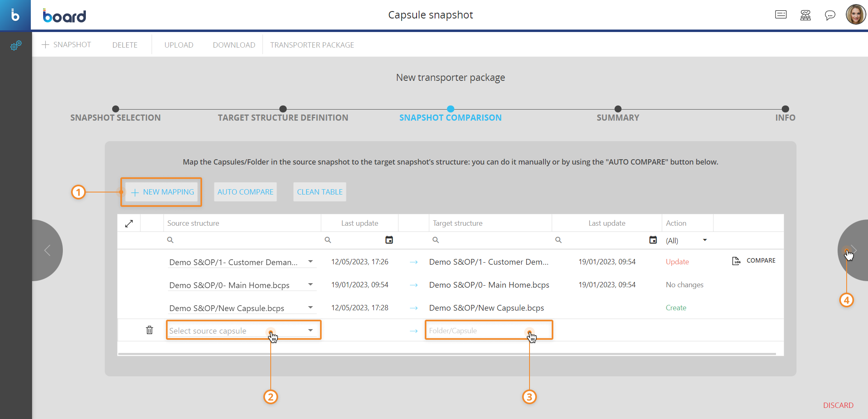The height and width of the screenshot is (419, 868).
Task: Click the '12/05/2023, 17:28' date cell
Action: tap(359, 308)
